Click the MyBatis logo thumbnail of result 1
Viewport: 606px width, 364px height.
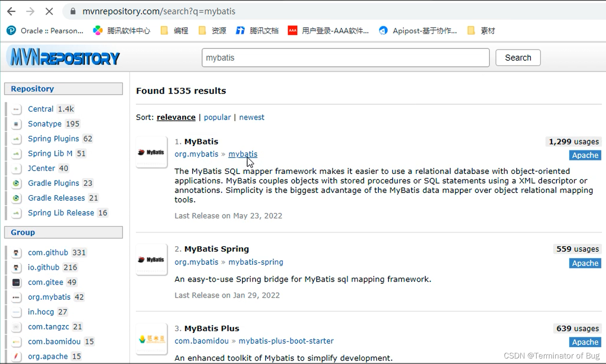coord(152,152)
